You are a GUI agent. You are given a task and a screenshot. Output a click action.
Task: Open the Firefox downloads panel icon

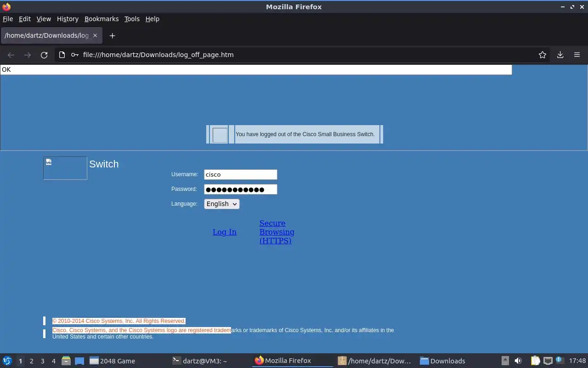pos(560,55)
